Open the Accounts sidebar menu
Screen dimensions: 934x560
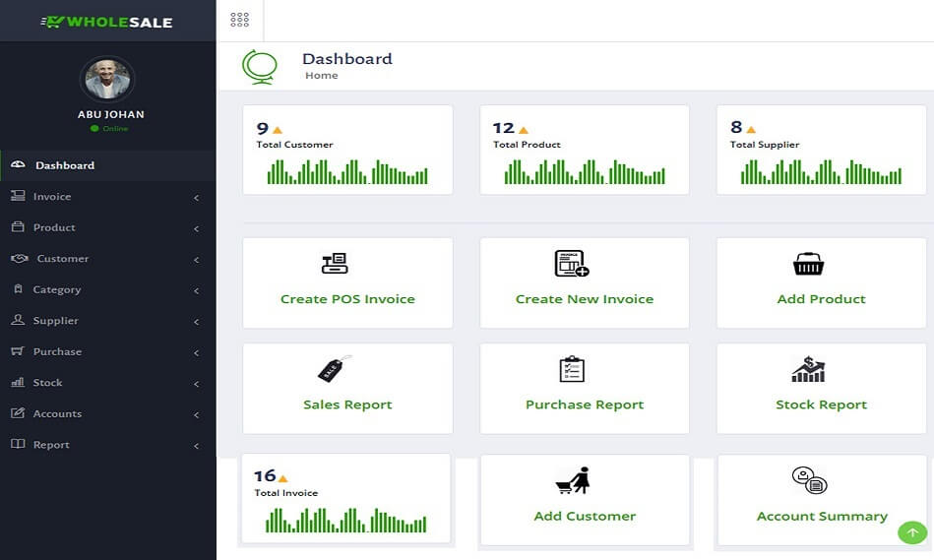108,412
